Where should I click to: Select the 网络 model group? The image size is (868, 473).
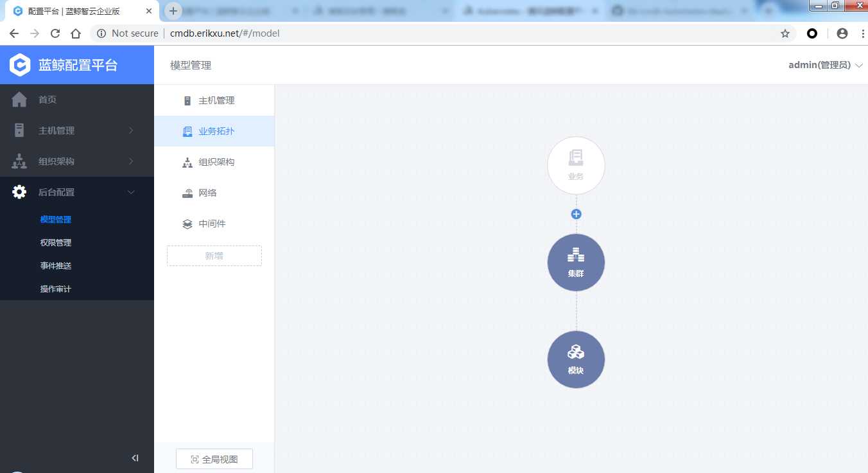coord(214,193)
